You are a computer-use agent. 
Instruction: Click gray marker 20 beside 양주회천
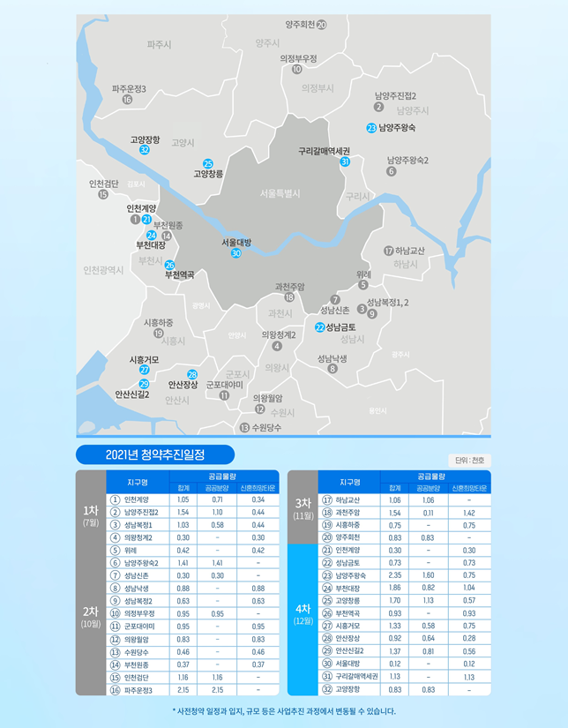point(322,25)
